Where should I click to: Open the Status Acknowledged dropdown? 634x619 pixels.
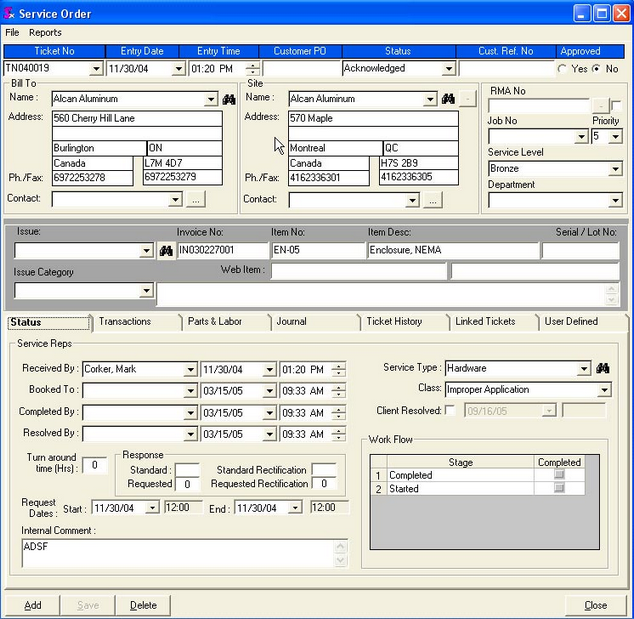(447, 69)
